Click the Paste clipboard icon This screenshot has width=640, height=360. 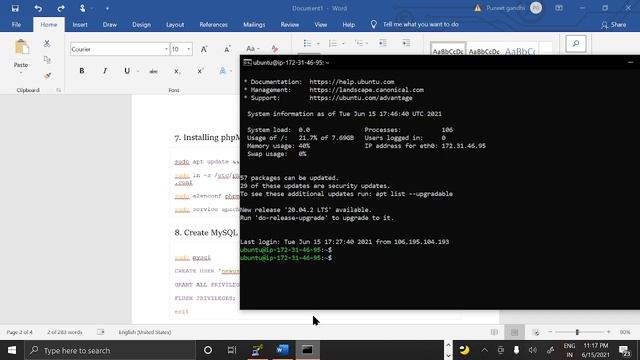tap(21, 47)
